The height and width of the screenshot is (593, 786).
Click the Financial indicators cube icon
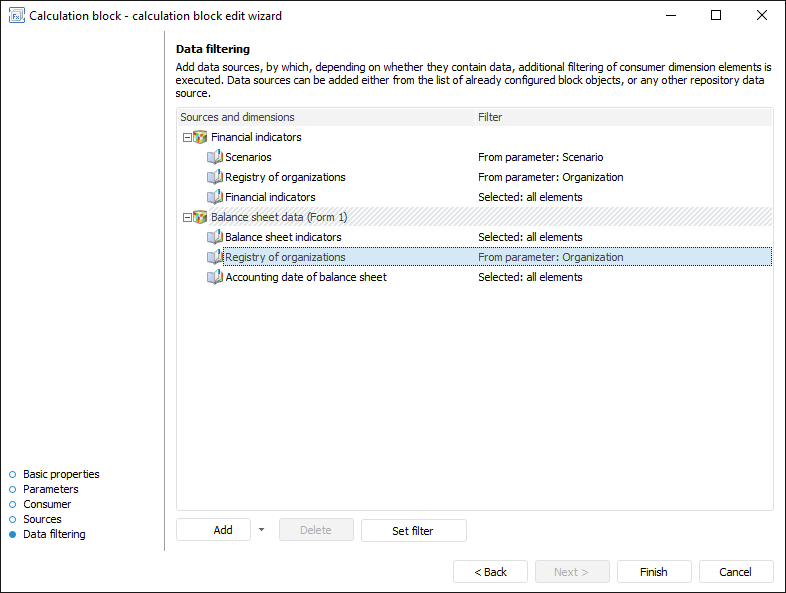(200, 137)
